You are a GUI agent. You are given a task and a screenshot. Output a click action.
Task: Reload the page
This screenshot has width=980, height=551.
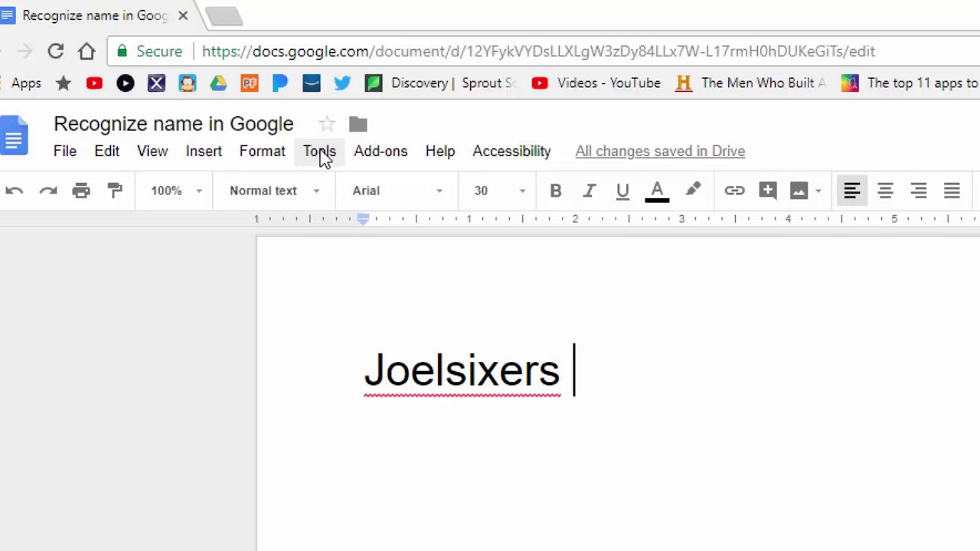click(55, 51)
